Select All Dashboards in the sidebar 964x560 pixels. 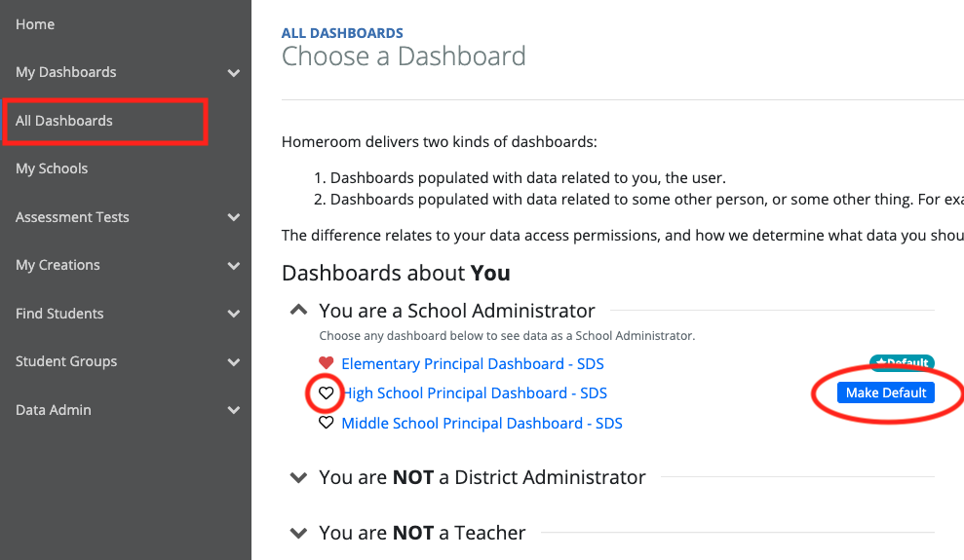click(x=64, y=121)
